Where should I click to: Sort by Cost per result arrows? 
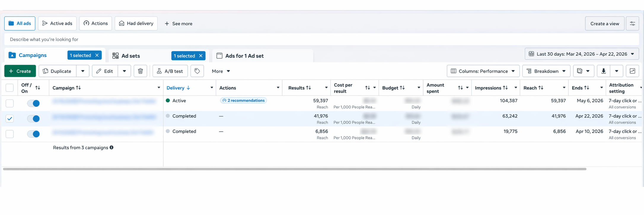(x=367, y=88)
